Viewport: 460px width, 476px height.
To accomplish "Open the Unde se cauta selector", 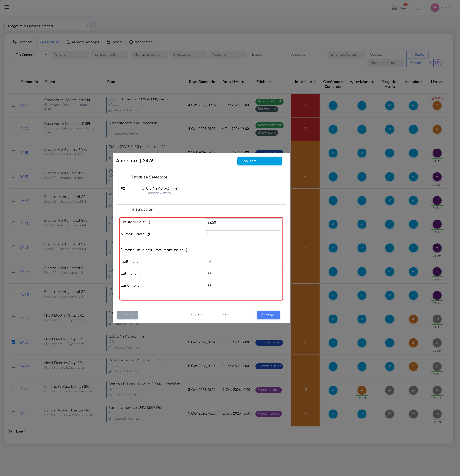I will click(x=385, y=63).
